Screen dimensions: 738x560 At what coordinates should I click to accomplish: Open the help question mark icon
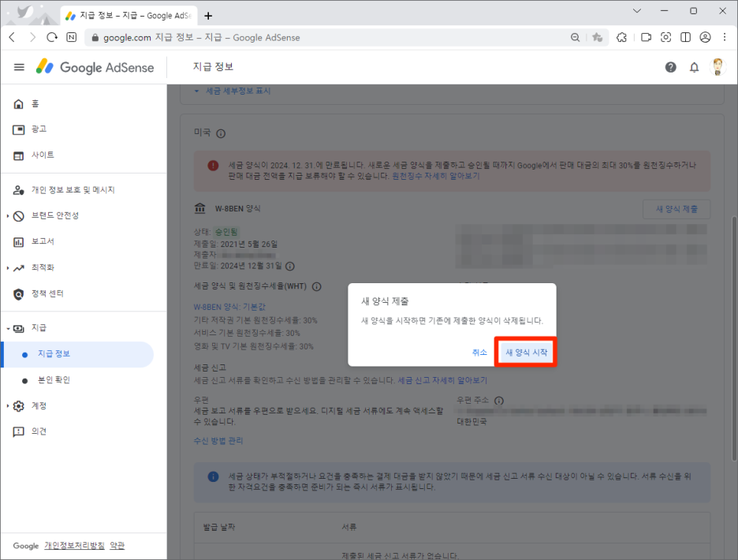coord(671,67)
